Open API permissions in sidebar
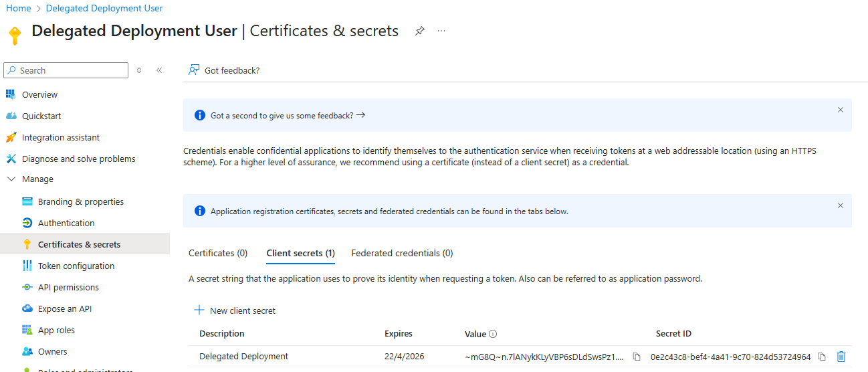 click(x=68, y=288)
